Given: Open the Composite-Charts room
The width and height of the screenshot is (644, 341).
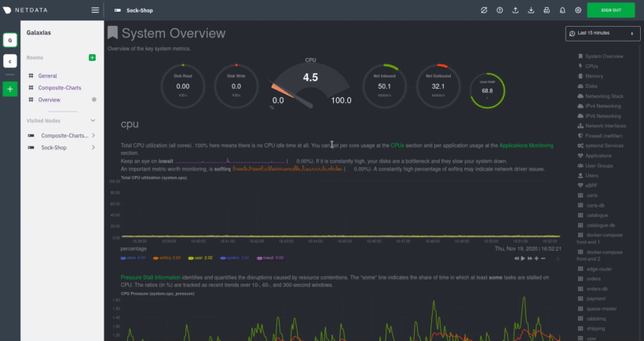Looking at the screenshot, I should click(60, 87).
